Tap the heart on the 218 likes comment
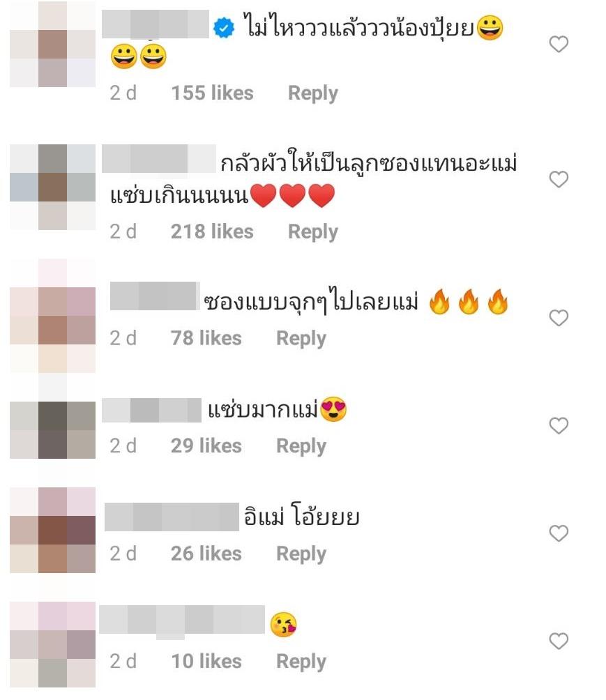Viewport: 606px width, 700px height. (x=558, y=179)
